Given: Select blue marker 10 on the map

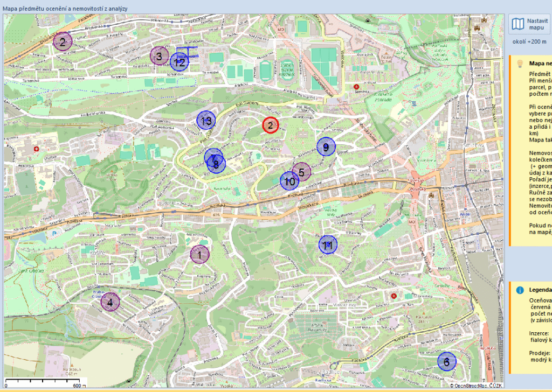Looking at the screenshot, I should coord(289,181).
